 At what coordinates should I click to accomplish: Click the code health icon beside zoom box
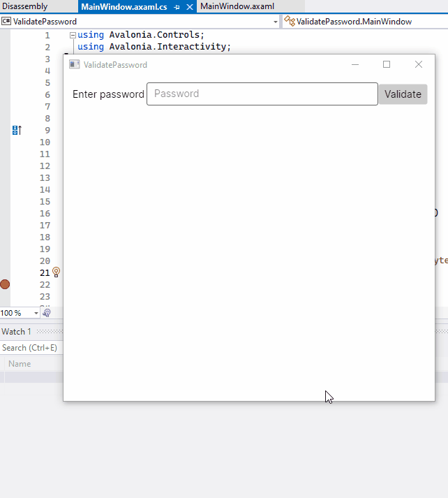click(47, 313)
